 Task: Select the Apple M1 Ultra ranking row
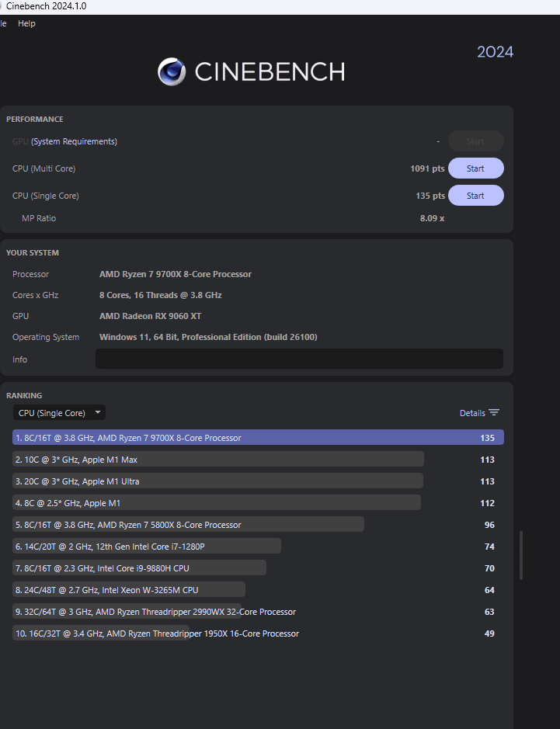click(x=258, y=481)
